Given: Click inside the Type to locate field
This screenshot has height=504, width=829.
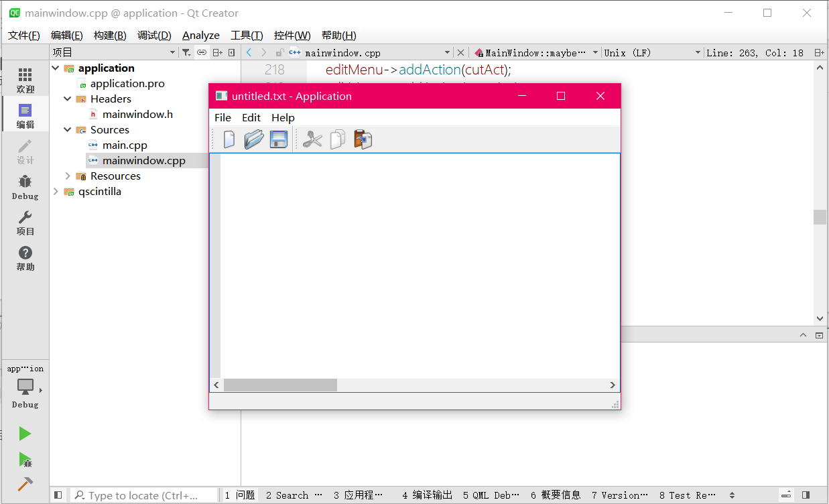Looking at the screenshot, I should coord(144,495).
